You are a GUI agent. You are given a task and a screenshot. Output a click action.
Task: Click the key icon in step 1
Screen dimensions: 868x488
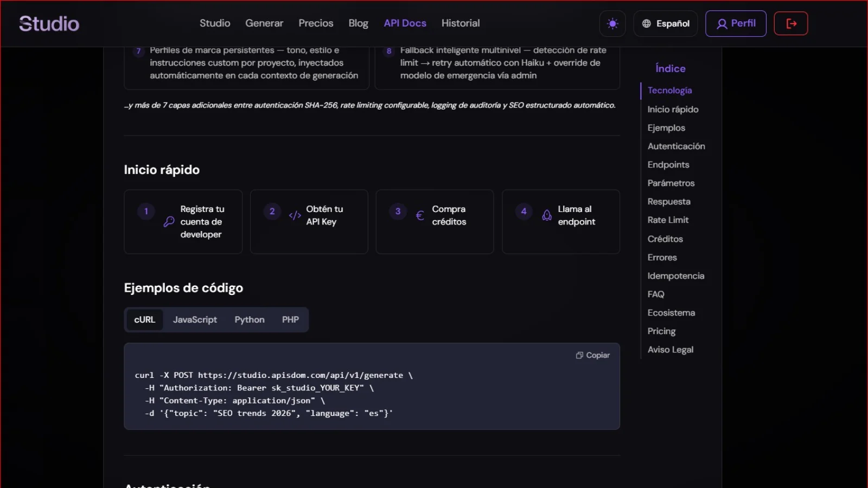(x=167, y=222)
